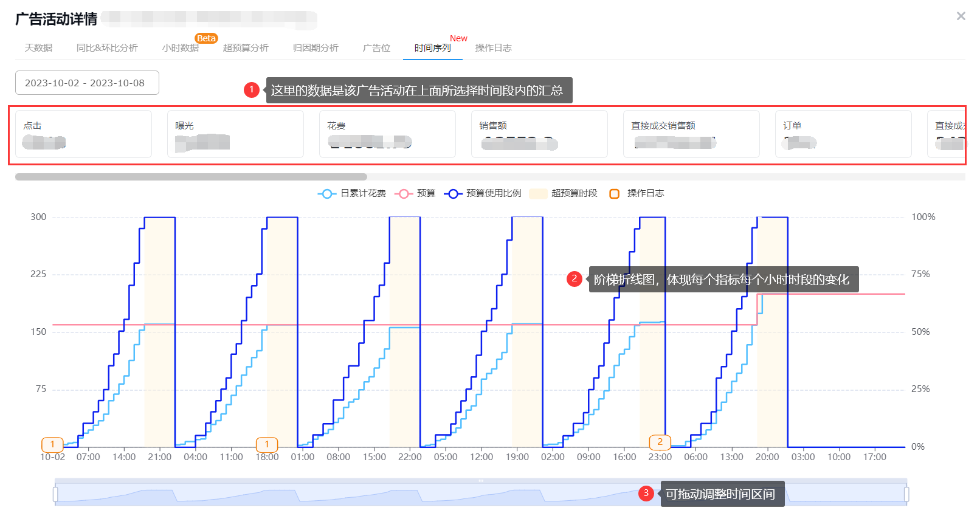Screen dimensions: 980x530
Task: Switch to 超预算分析 tab
Action: 246,48
